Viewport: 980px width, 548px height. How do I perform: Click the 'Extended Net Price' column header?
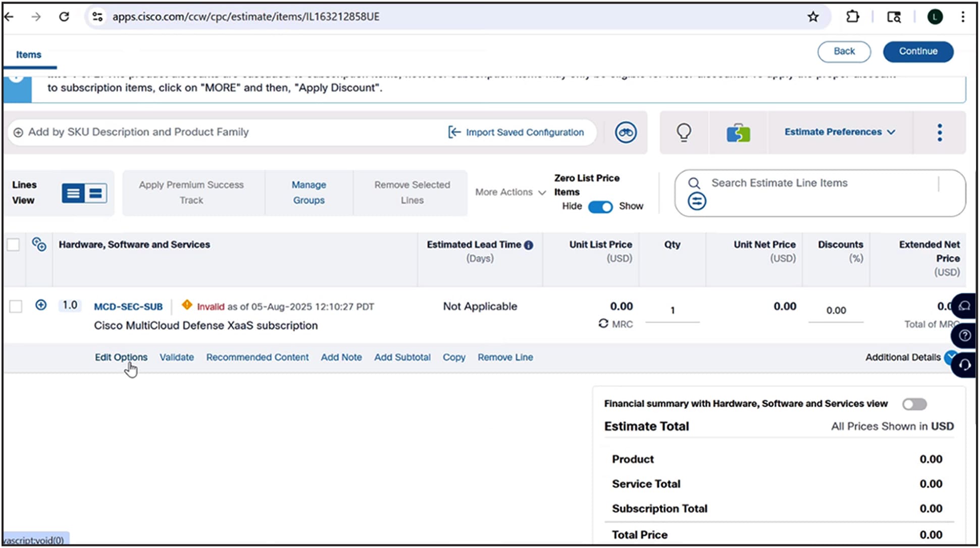pos(929,258)
